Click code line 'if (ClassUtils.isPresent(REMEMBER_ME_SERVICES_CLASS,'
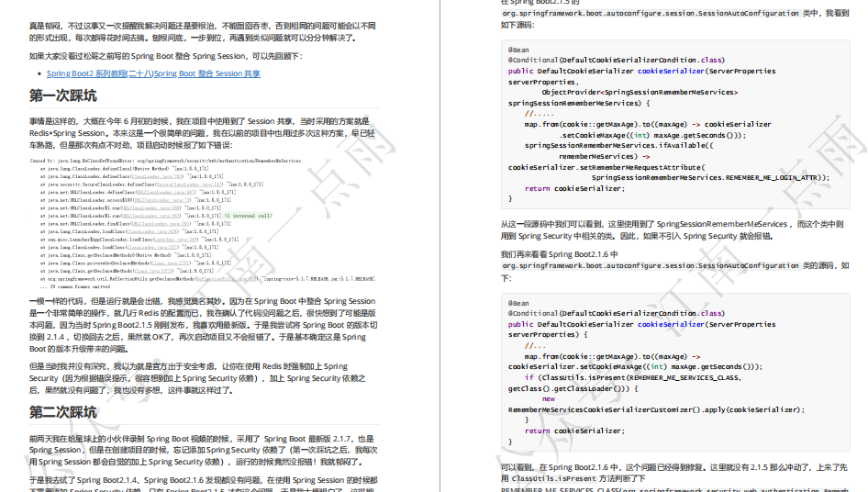Viewport: 868px width, 492px height. click(633, 377)
